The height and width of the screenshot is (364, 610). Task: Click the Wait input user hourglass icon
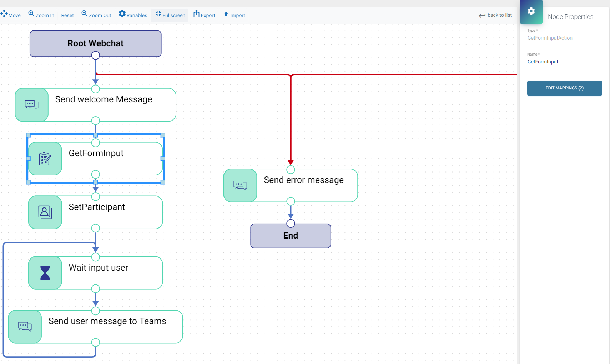point(45,273)
